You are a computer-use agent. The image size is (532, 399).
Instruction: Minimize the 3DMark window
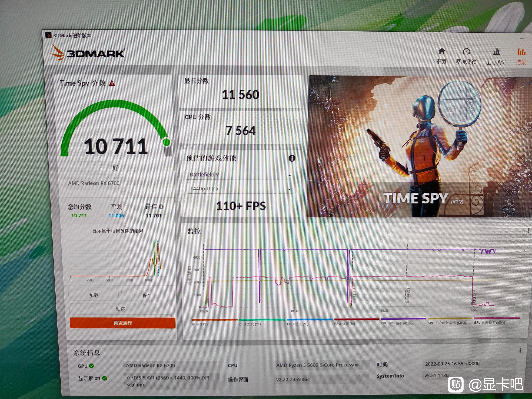click(522, 38)
